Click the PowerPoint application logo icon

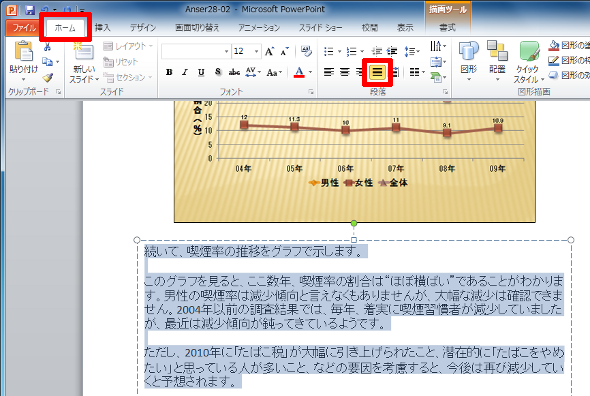pos(12,10)
